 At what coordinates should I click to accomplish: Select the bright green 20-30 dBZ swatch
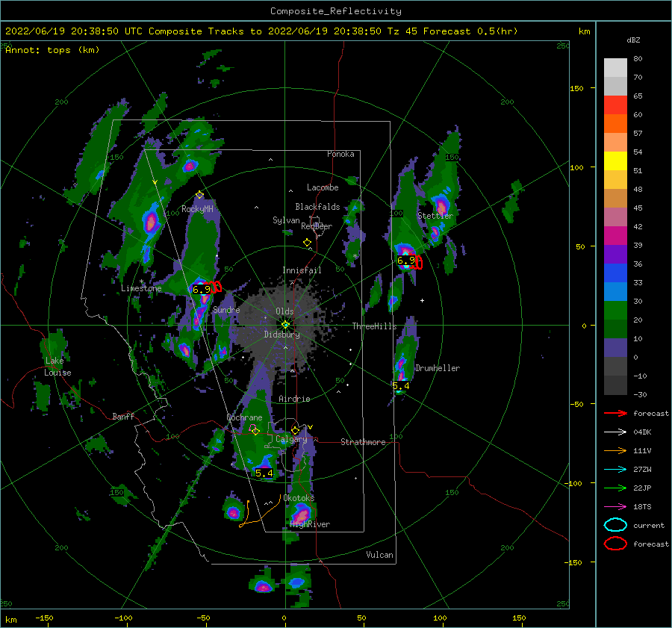pos(615,311)
